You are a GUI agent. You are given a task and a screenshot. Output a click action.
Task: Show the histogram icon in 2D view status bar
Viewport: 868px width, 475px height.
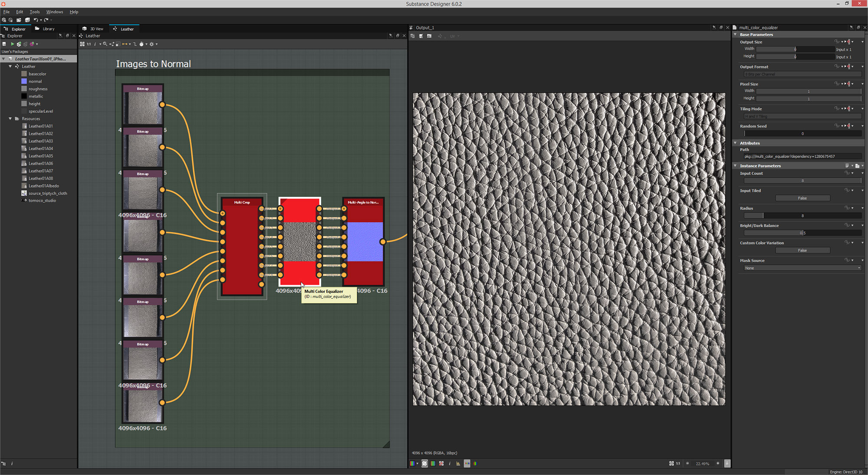pos(458,463)
